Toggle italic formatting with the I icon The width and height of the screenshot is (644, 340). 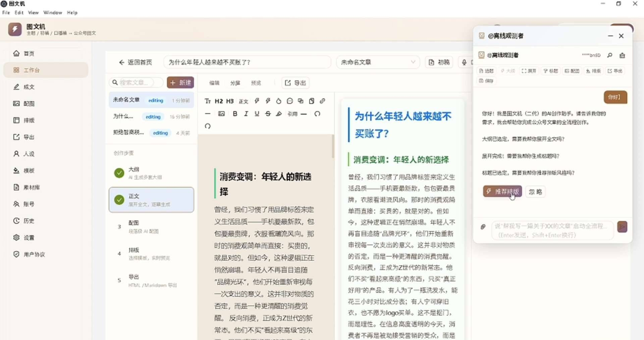246,114
